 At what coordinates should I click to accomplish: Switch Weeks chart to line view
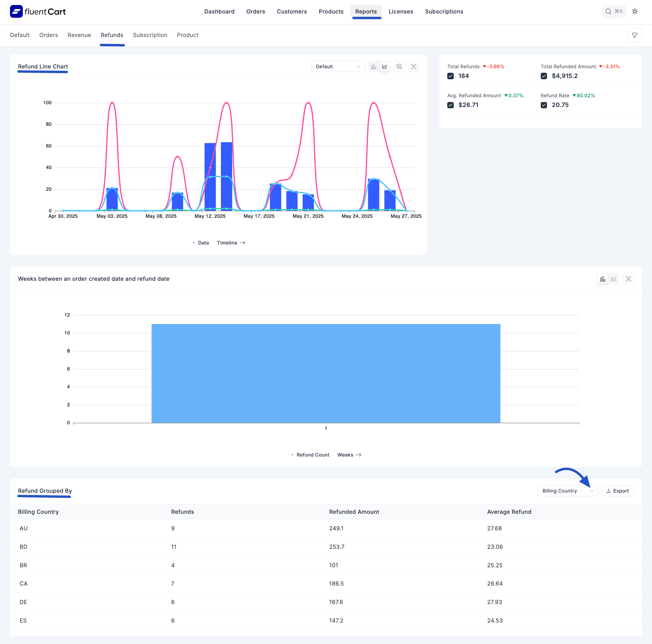614,278
